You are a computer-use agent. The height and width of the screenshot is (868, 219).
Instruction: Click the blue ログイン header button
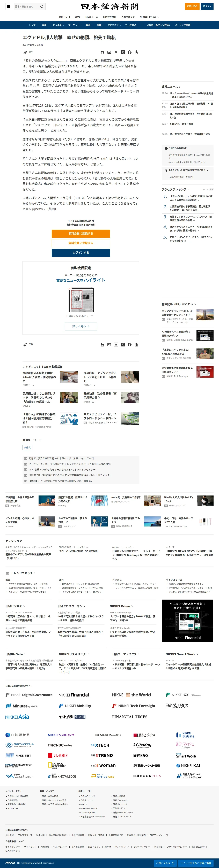click(x=207, y=6)
